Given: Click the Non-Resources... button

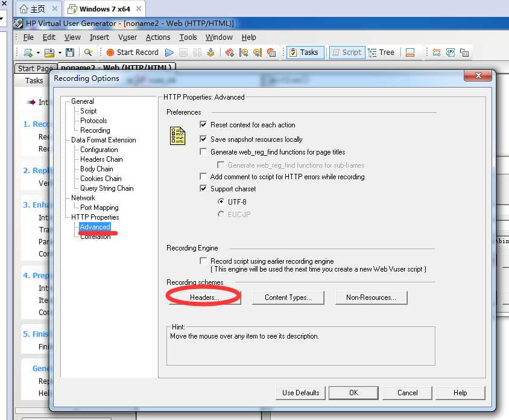Looking at the screenshot, I should [371, 297].
